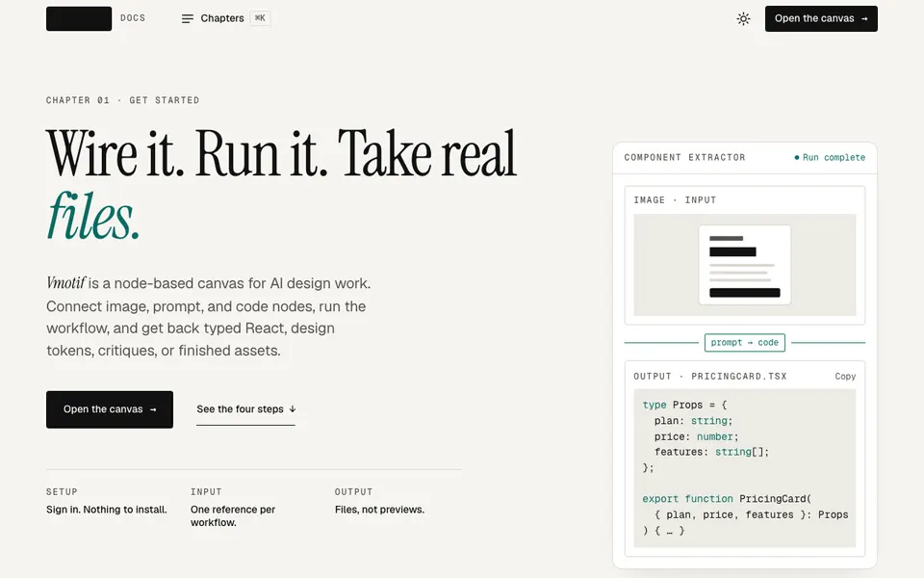Image resolution: width=924 pixels, height=578 pixels.
Task: Click the COMPONENT EXTRACTOR panel title
Action: [x=684, y=157]
